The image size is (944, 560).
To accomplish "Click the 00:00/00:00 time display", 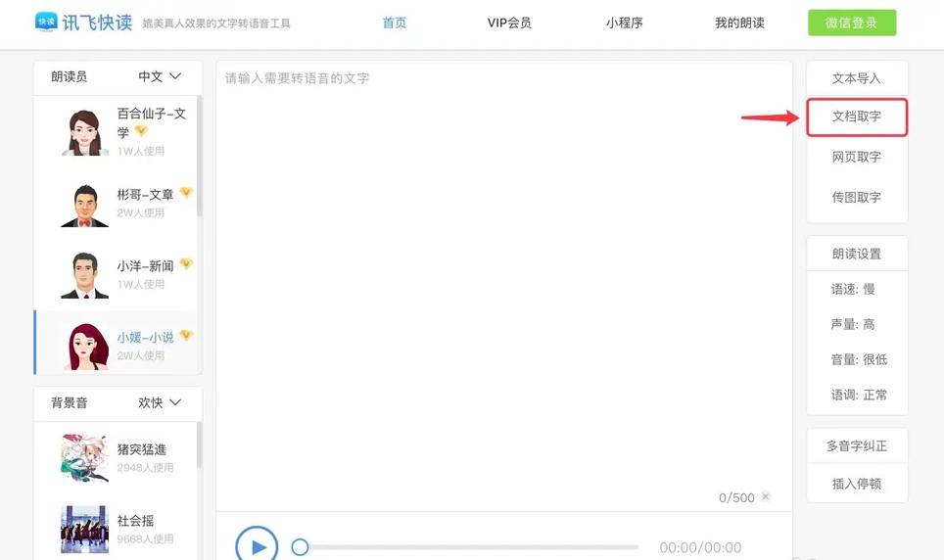I will point(700,547).
